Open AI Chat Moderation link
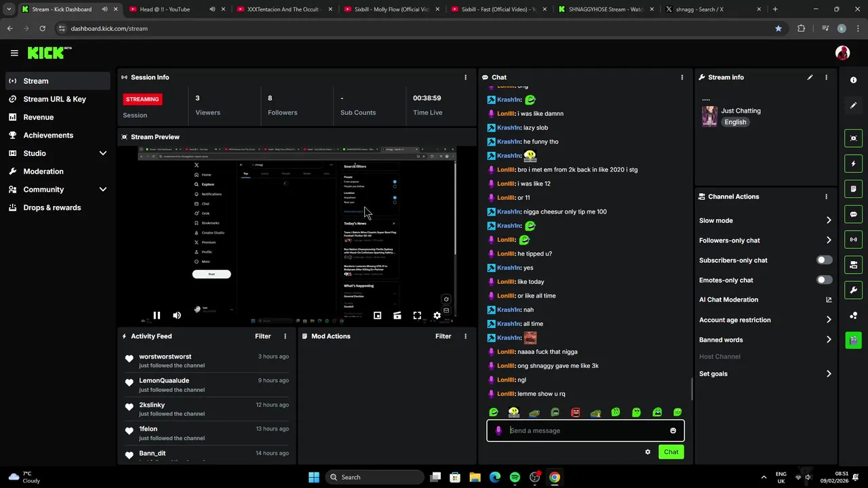 tap(765, 300)
